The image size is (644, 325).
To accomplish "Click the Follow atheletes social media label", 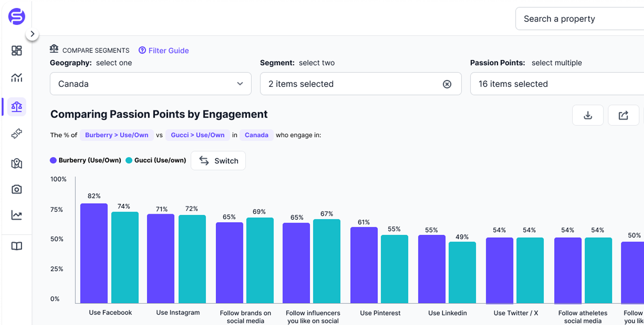I will pyautogui.click(x=583, y=317).
